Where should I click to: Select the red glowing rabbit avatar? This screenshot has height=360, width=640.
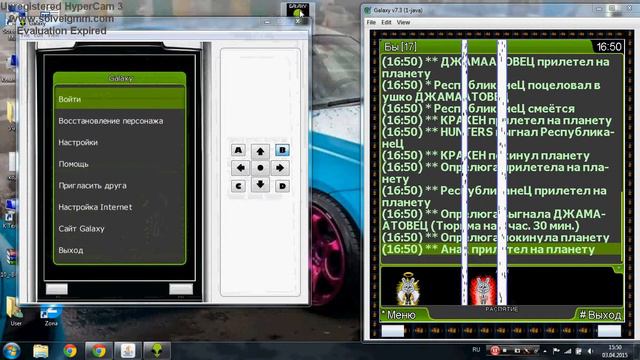coord(483,290)
